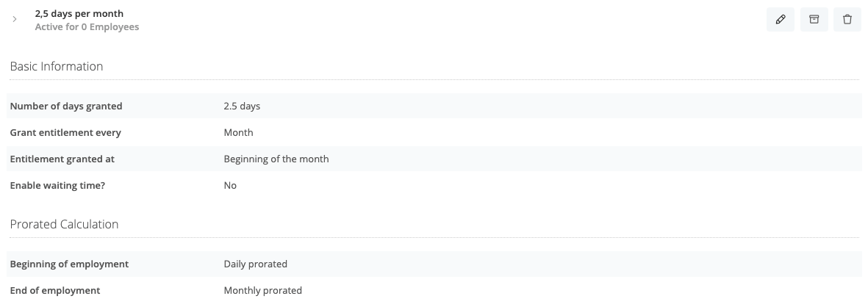Select the 'Number of days granted' label
Screen dimensions: 868x307
click(66, 106)
